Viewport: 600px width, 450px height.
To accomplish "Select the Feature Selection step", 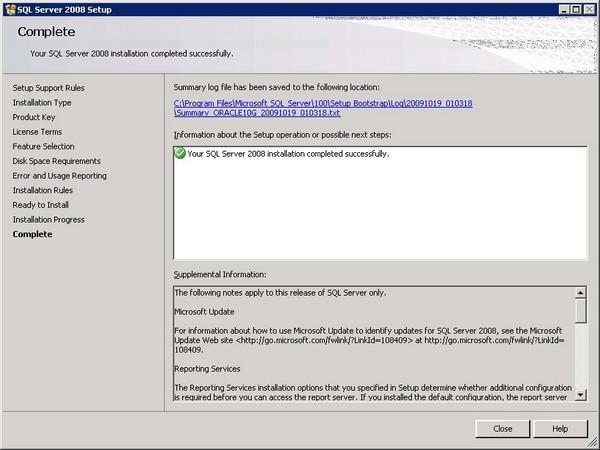I will pos(43,146).
